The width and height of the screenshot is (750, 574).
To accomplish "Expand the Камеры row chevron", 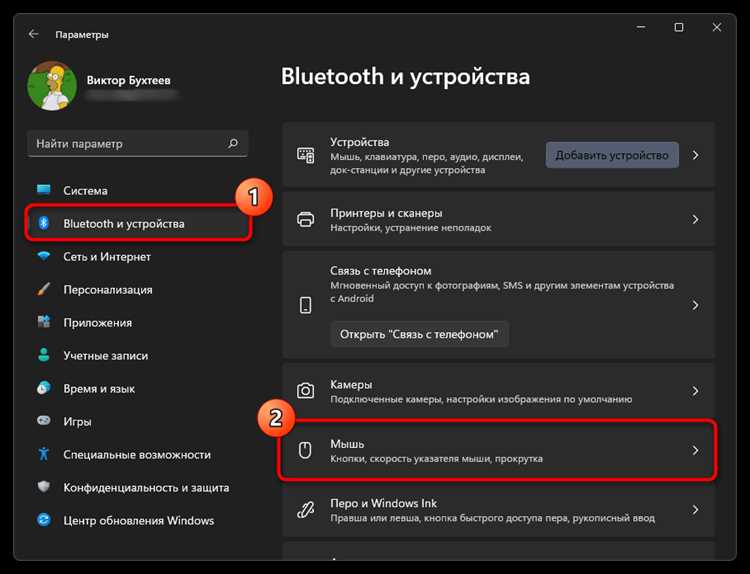I will (x=695, y=391).
